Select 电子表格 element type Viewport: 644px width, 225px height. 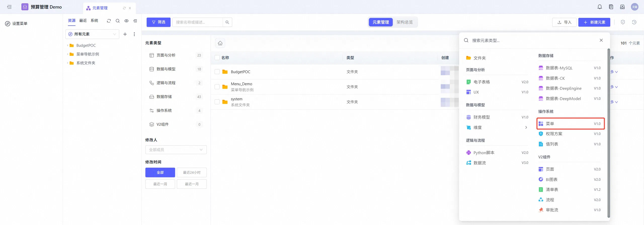click(x=497, y=82)
